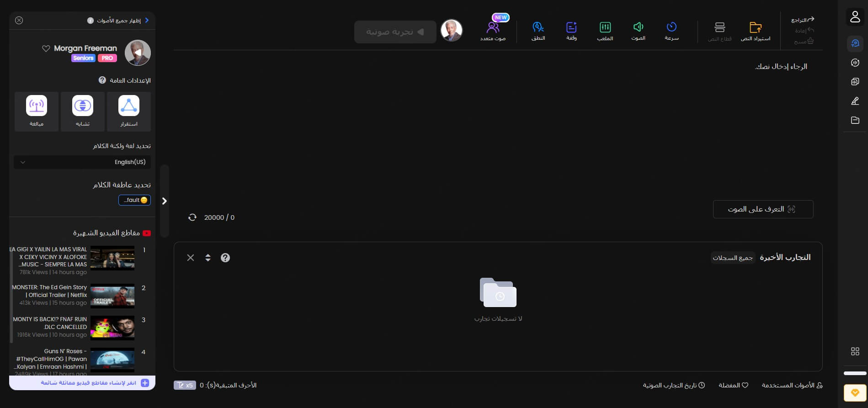Select the Stability (استقرار) setting icon
The height and width of the screenshot is (408, 868).
click(x=129, y=106)
